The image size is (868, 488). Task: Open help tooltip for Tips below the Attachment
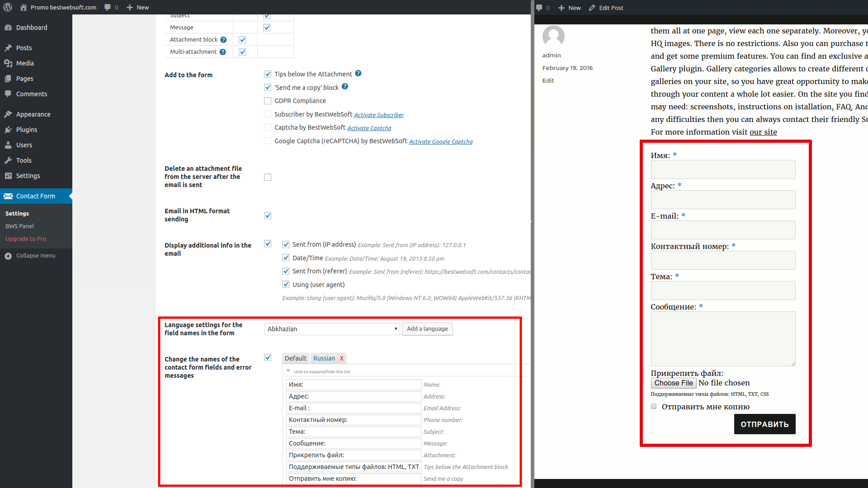[358, 73]
